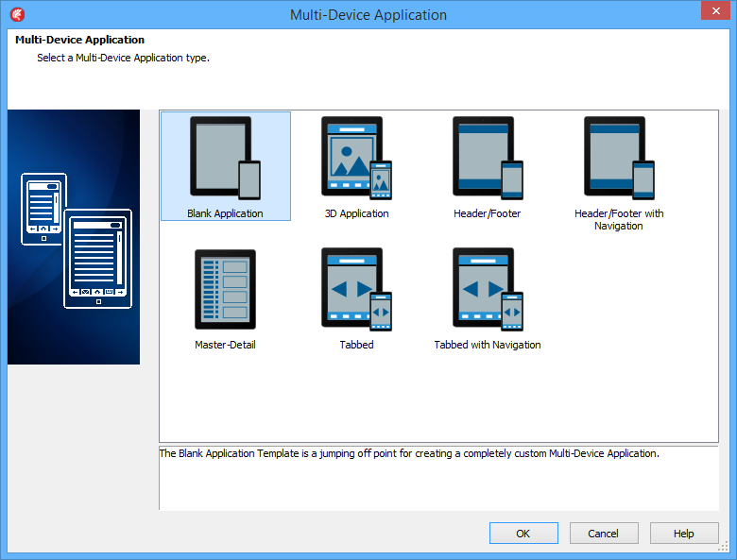The image size is (737, 560).
Task: Click the 'Header/Footer' label text
Action: point(488,213)
